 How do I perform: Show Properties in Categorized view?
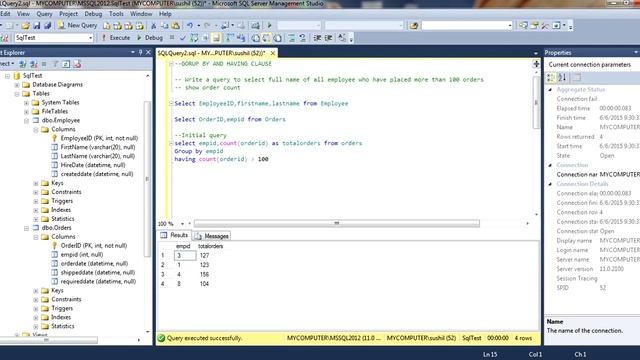tap(551, 77)
